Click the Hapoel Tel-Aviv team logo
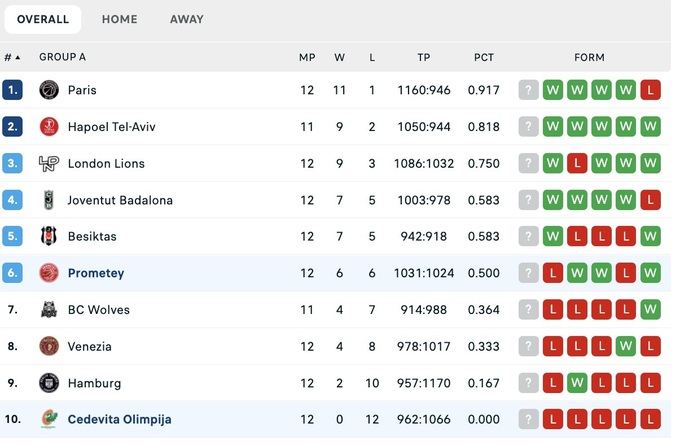Viewport: 680px width, 445px height. tap(49, 127)
